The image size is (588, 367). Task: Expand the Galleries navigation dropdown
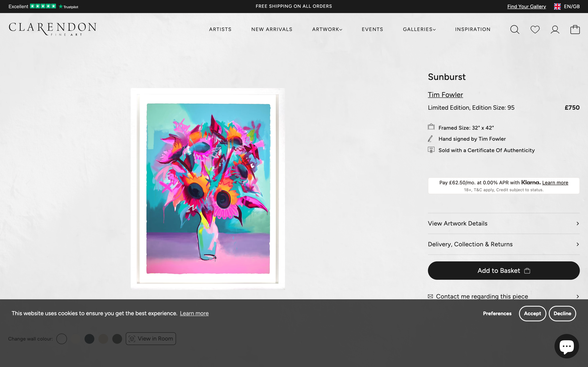419,29
